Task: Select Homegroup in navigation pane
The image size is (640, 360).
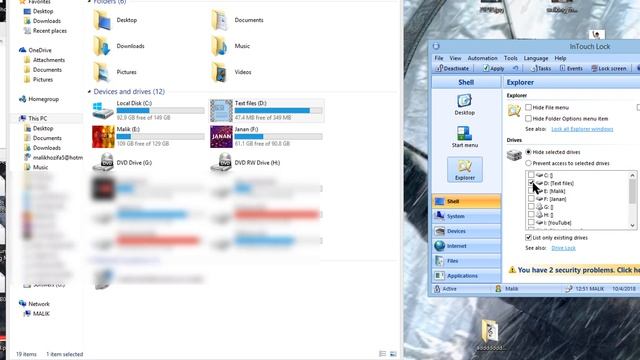Action: tap(39, 99)
